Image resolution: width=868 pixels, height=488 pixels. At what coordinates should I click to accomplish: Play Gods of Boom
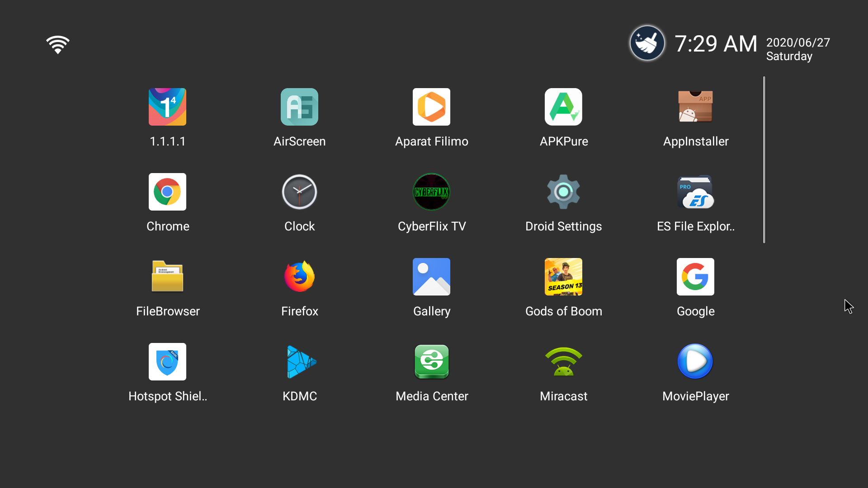click(x=563, y=277)
